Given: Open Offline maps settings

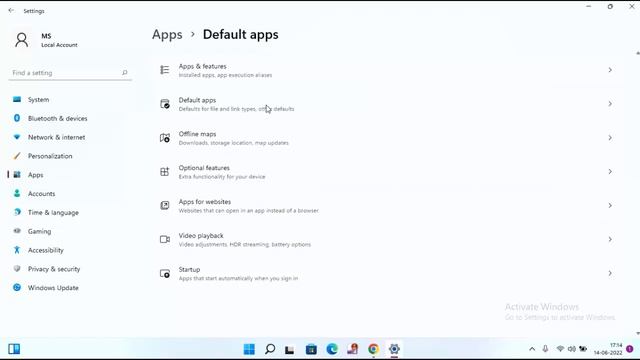Looking at the screenshot, I should (387, 138).
